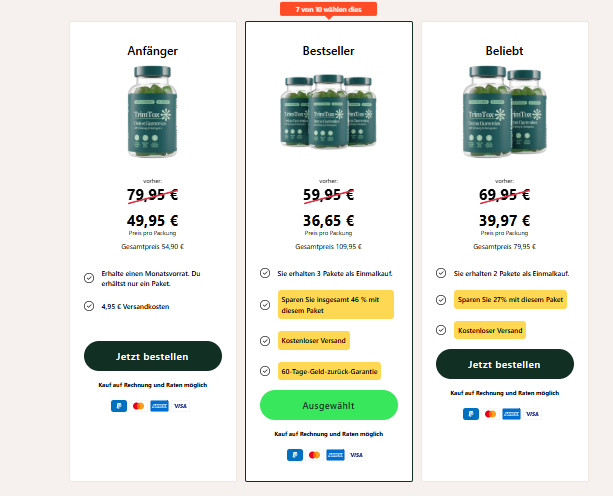The width and height of the screenshot is (613, 496).
Task: Click the yellow 'Sparen Sie insgesamt 46 %' badge
Action: coord(336,304)
